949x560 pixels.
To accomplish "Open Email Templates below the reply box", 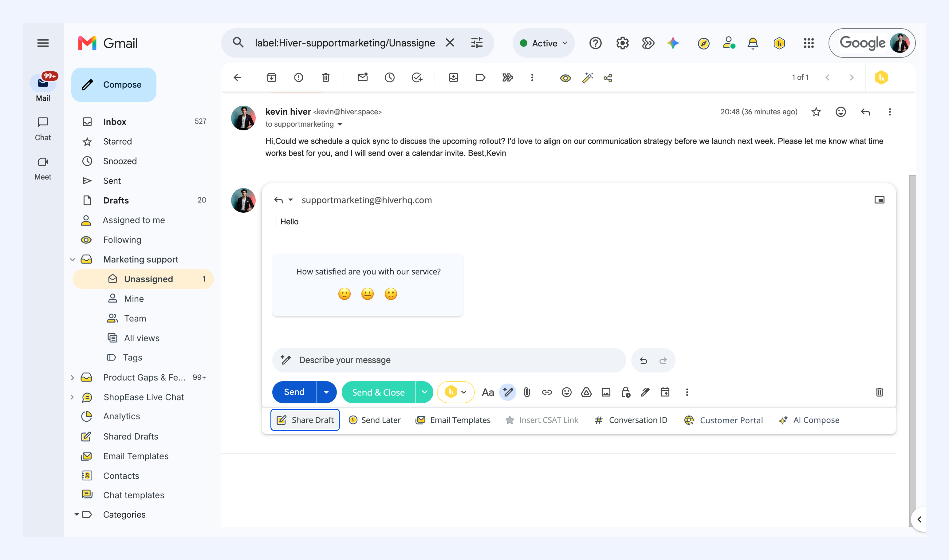I will coord(453,420).
